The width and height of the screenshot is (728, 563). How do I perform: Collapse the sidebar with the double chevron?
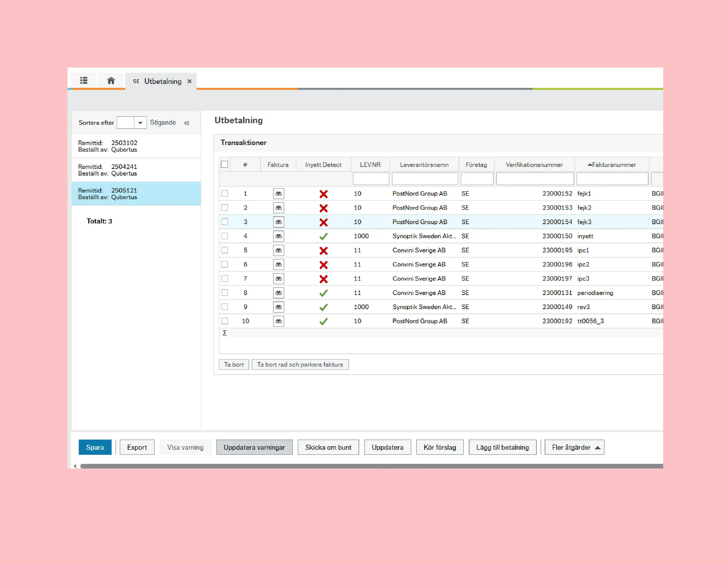click(x=187, y=123)
